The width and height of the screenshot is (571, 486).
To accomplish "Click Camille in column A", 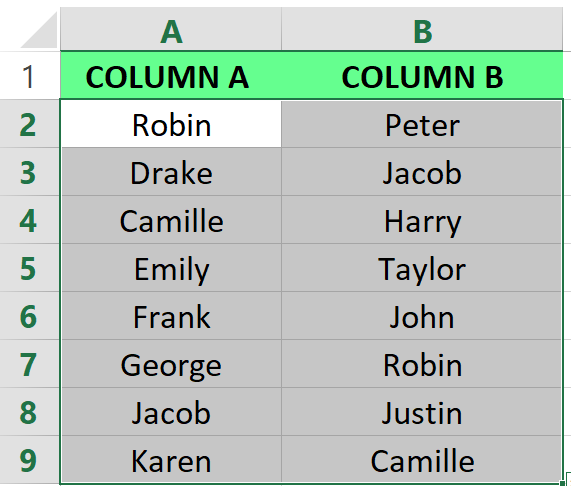I will (x=172, y=220).
